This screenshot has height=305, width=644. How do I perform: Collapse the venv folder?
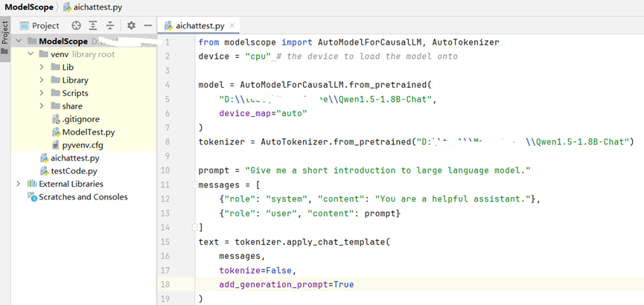pyautogui.click(x=31, y=54)
